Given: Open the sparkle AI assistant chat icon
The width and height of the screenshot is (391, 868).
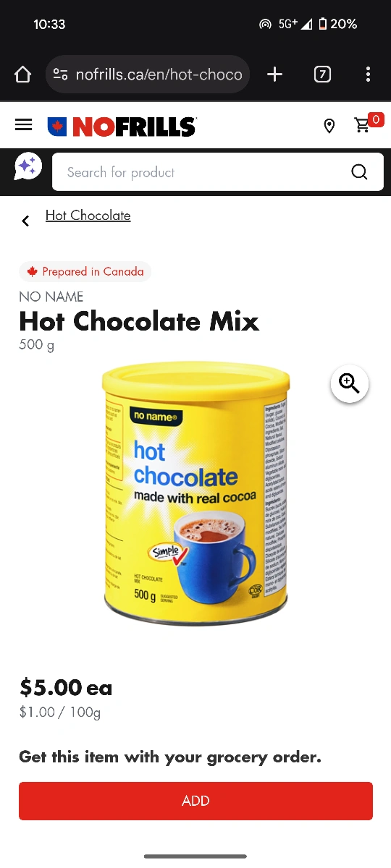Looking at the screenshot, I should click(28, 167).
